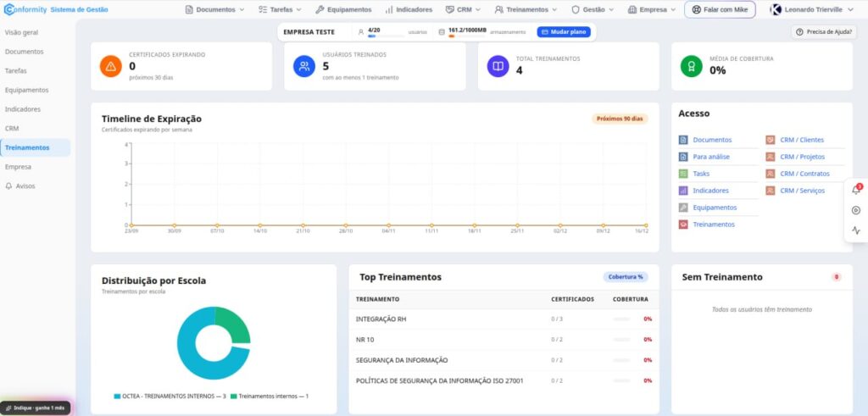Screen dimensions: 868x416
Task: Click the Próximos 90 dias badge
Action: tap(620, 119)
